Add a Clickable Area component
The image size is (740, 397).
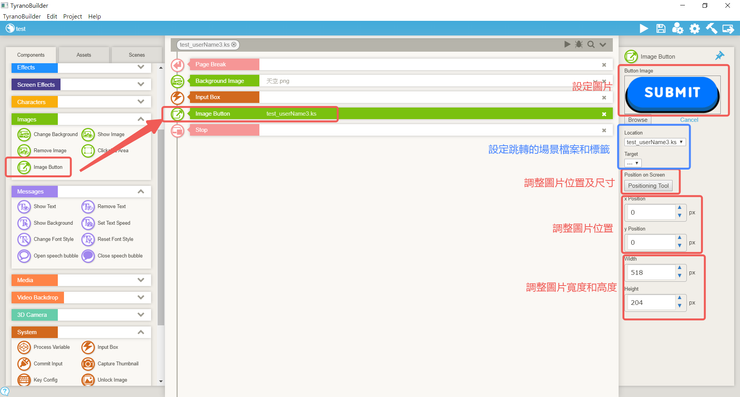click(105, 151)
